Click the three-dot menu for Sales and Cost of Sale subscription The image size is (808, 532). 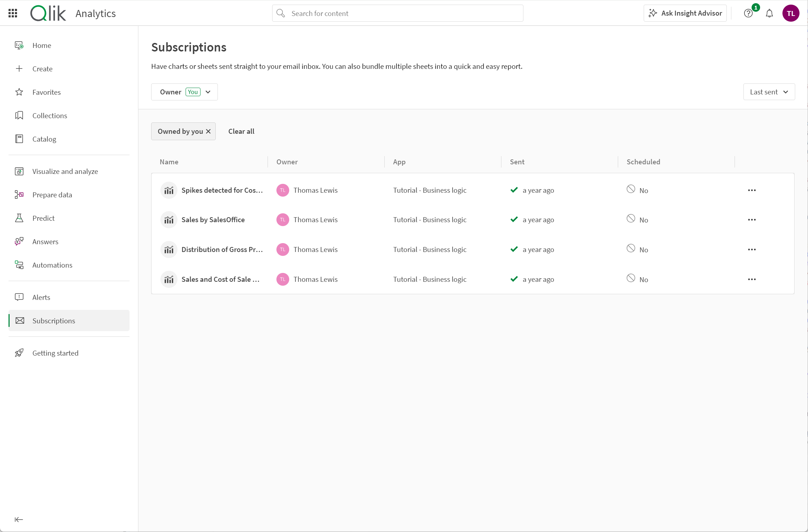[752, 279]
